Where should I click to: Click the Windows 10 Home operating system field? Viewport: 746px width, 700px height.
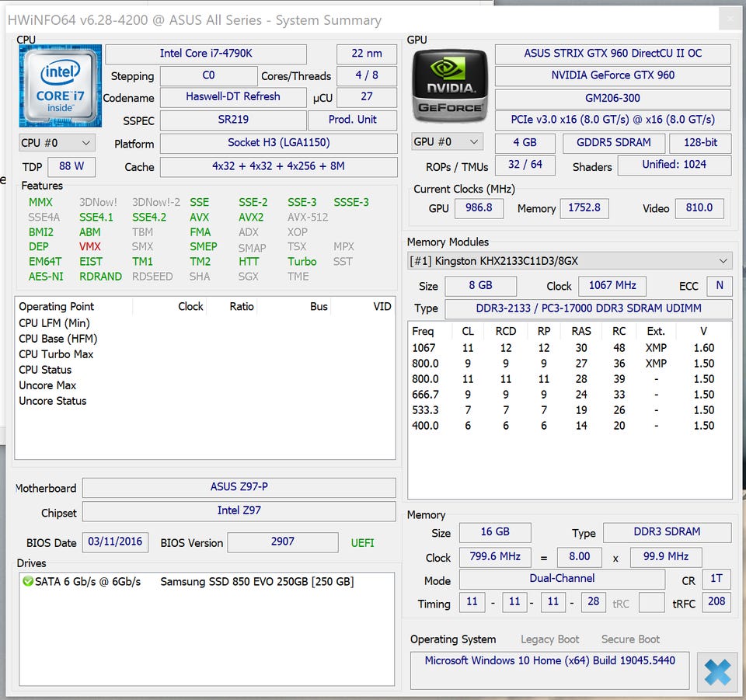pyautogui.click(x=549, y=670)
